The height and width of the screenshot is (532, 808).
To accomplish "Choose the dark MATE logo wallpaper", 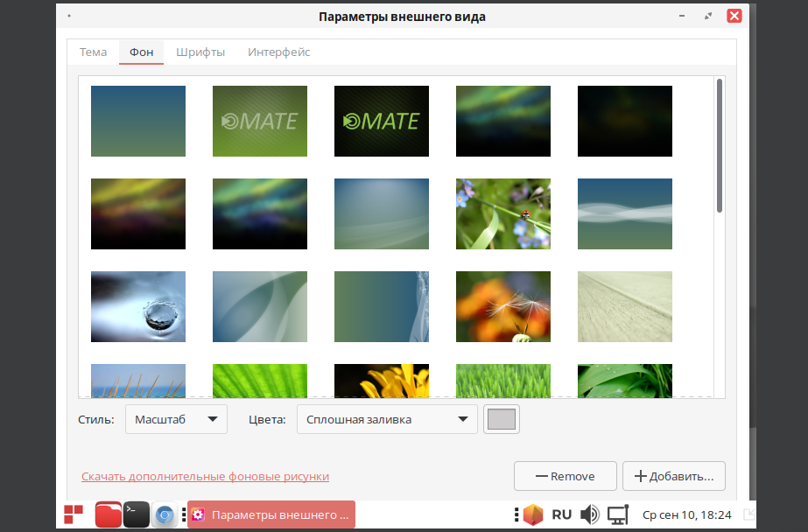I will pos(382,121).
